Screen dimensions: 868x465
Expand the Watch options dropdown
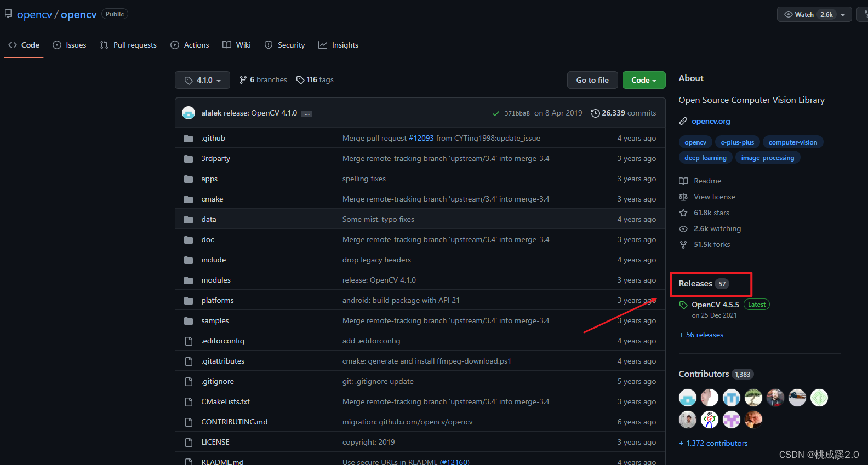click(x=843, y=15)
